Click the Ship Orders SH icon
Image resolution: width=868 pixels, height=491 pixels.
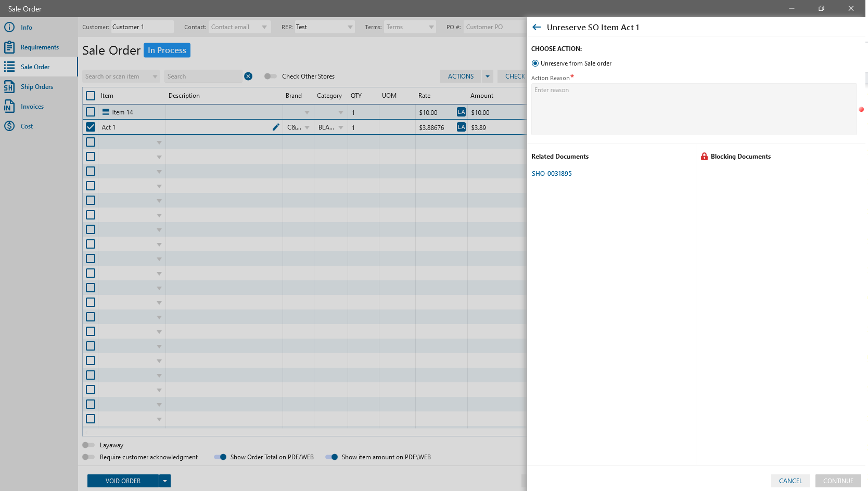click(x=9, y=86)
